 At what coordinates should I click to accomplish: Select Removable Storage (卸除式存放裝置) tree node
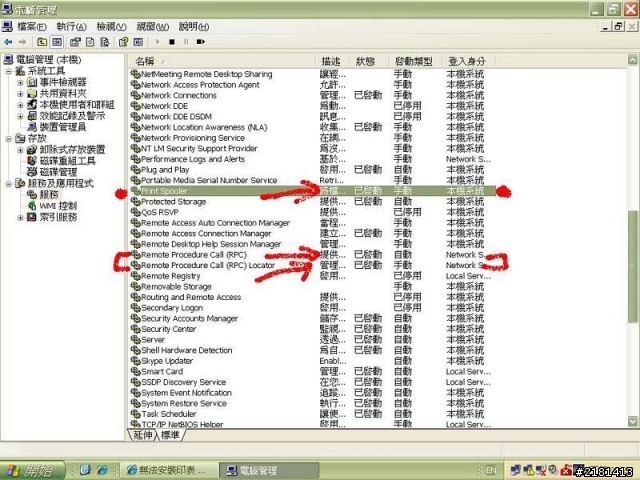[72, 149]
